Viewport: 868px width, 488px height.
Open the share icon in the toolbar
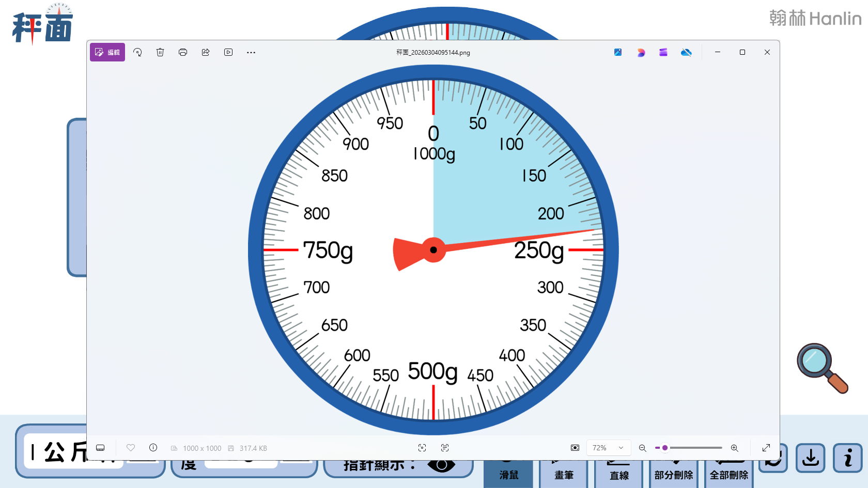point(206,52)
